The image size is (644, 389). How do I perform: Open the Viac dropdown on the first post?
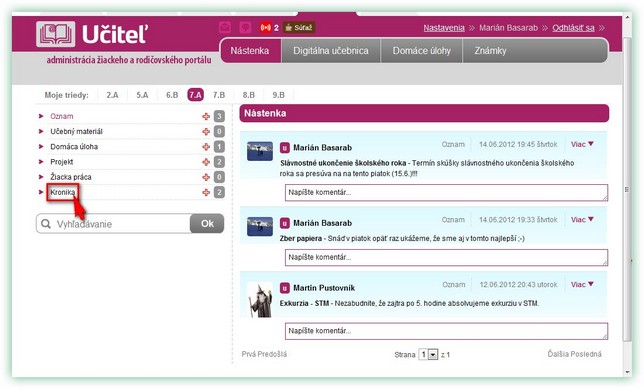582,144
